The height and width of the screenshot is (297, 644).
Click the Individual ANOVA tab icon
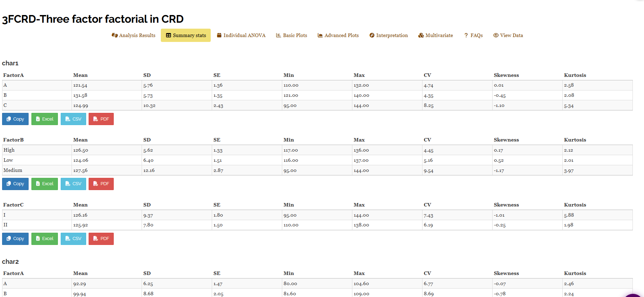[219, 35]
